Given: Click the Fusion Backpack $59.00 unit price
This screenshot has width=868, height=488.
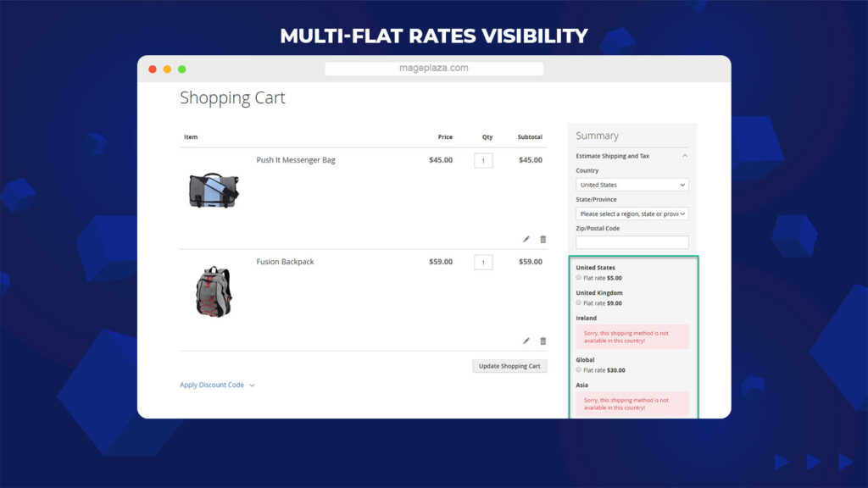Looking at the screenshot, I should click(441, 262).
